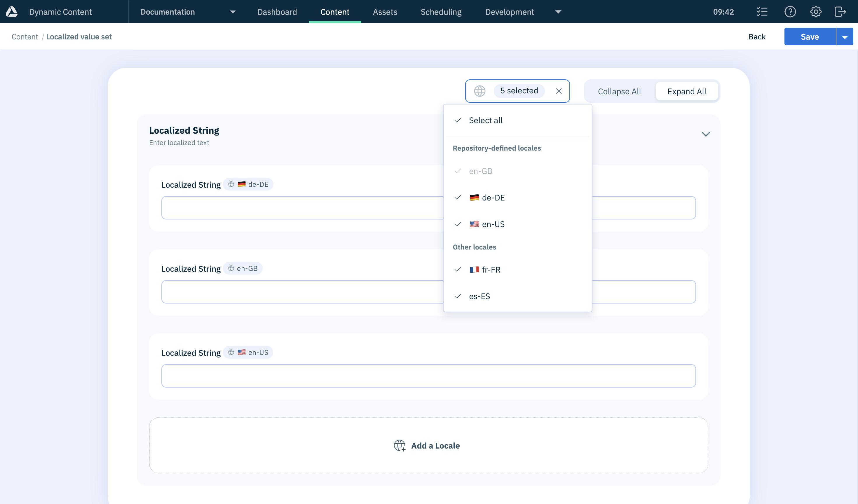Click the Other locales heading
Screen dimensions: 858x504
click(x=474, y=247)
